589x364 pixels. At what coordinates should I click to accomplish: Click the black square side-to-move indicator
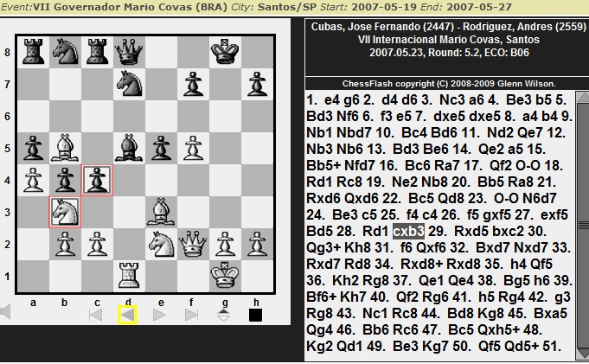pos(255,315)
